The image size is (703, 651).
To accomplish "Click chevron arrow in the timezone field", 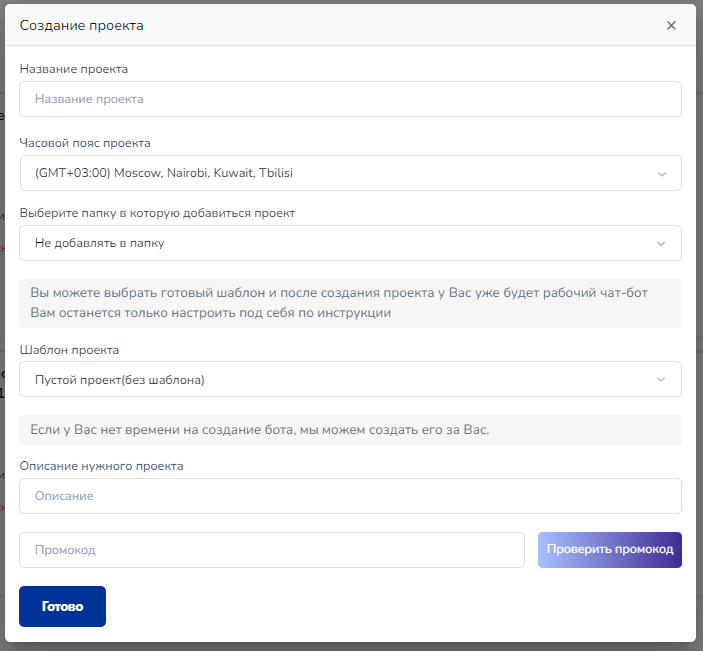I will click(x=661, y=174).
